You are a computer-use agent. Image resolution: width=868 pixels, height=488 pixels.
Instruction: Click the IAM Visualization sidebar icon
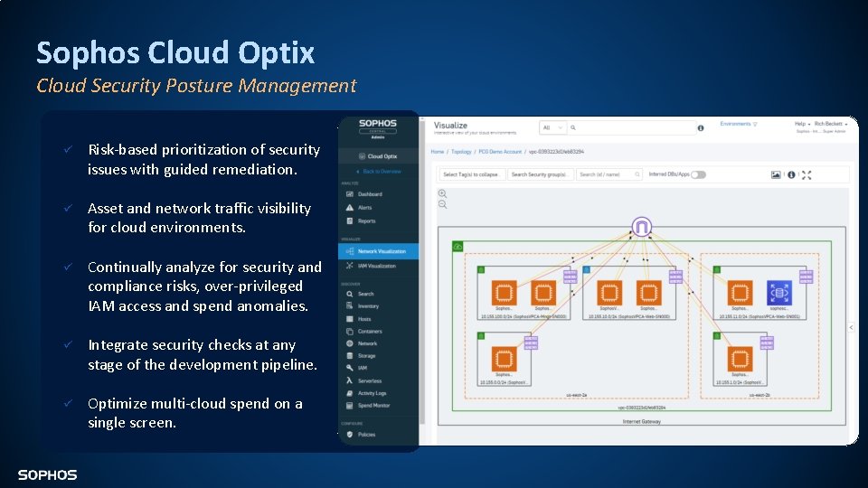point(349,266)
